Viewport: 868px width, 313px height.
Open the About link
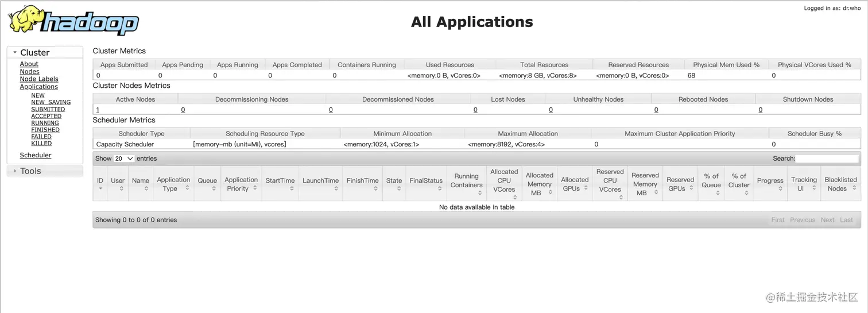click(29, 64)
